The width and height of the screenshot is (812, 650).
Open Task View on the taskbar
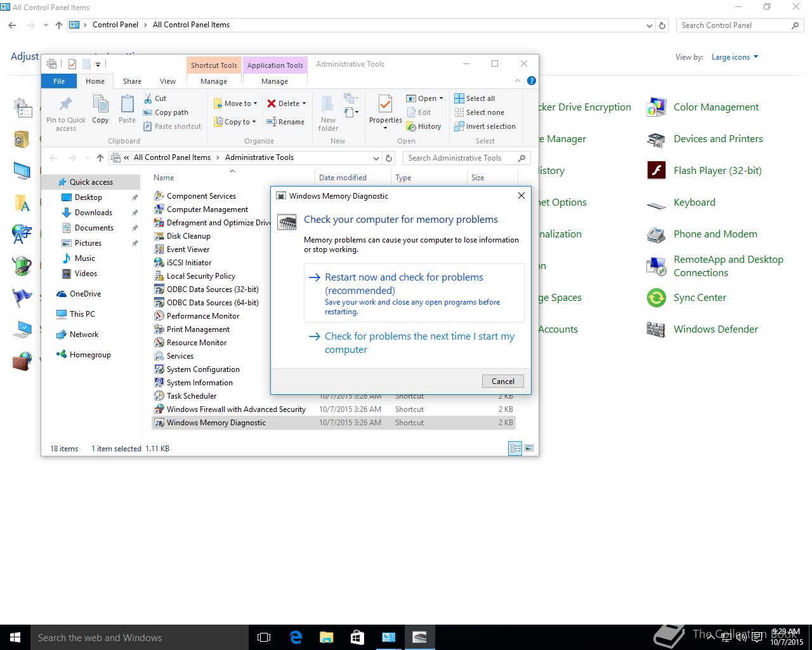point(264,637)
